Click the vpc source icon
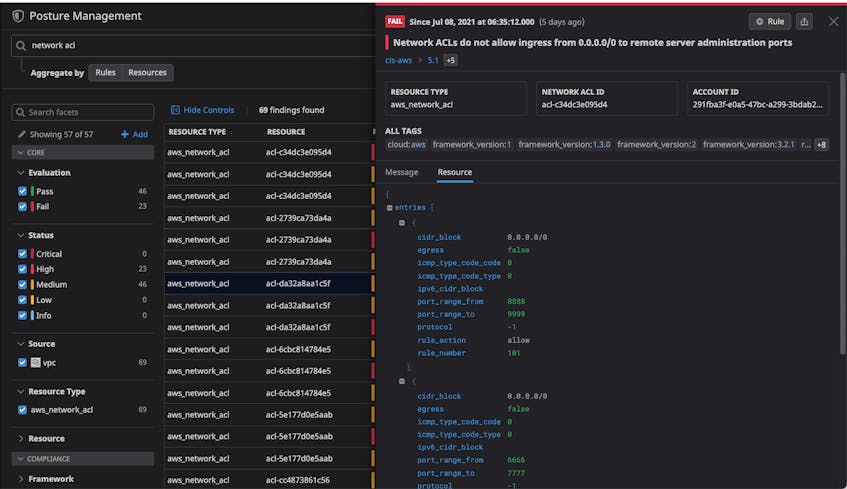Screen dimensions: 847x489 (35, 363)
